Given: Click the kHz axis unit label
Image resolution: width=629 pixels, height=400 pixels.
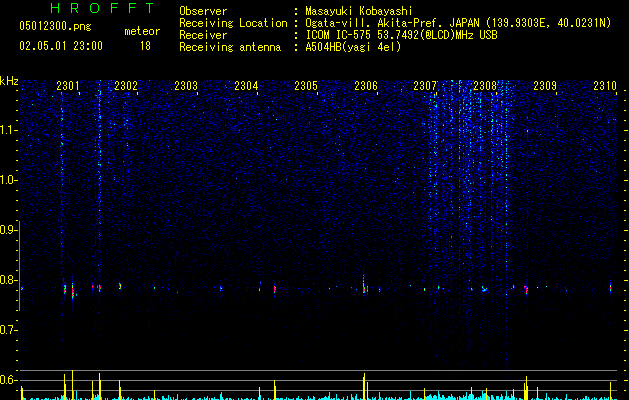Looking at the screenshot, I should click(x=9, y=81).
